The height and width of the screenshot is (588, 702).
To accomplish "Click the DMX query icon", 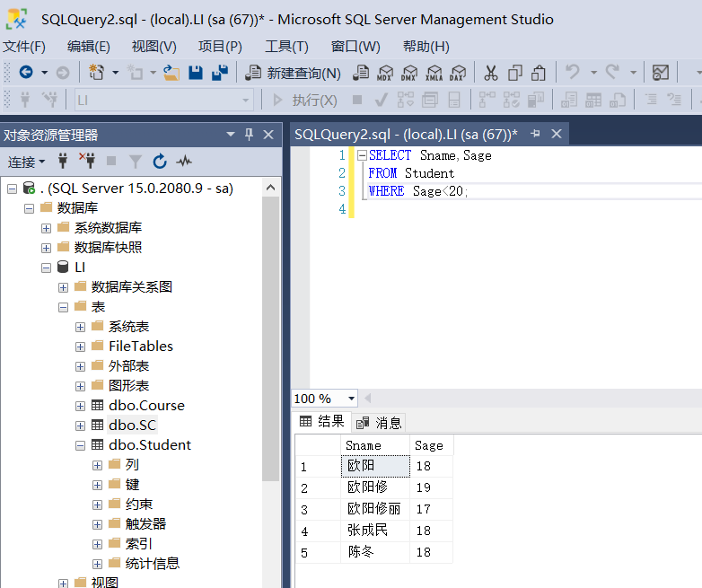I will [x=409, y=72].
